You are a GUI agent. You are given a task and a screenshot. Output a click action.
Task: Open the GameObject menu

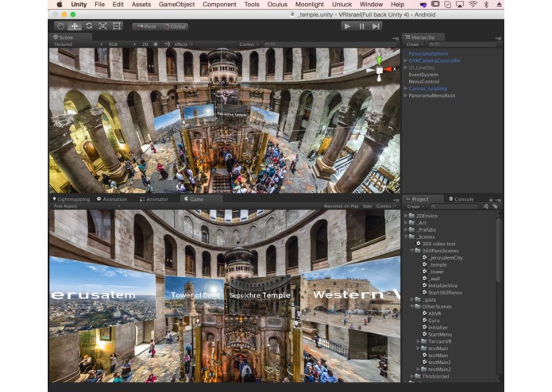[177, 5]
